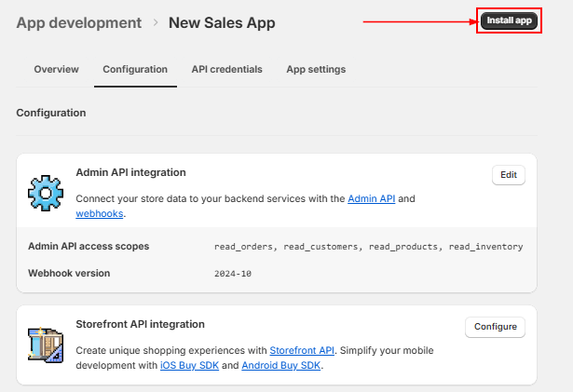Click the Storefront API integration icon
573x392 pixels.
pyautogui.click(x=45, y=343)
